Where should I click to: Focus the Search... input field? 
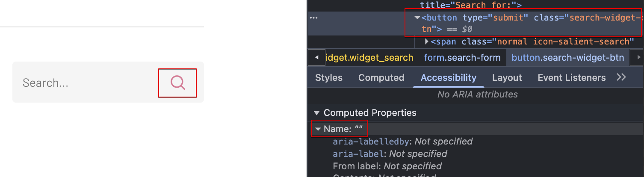click(86, 83)
